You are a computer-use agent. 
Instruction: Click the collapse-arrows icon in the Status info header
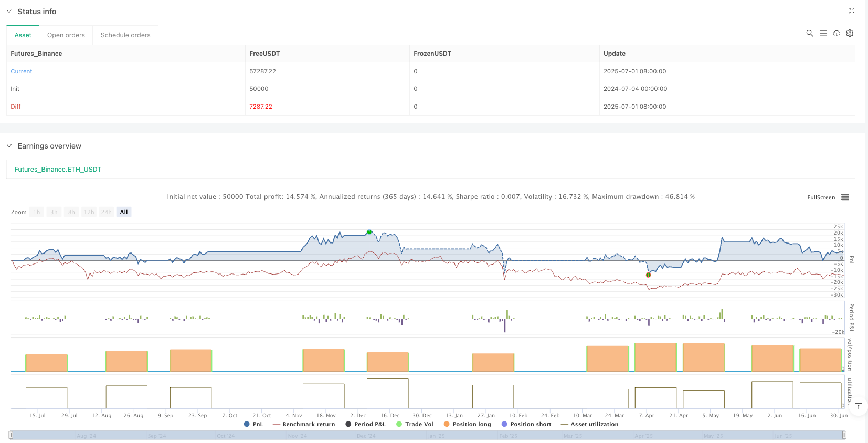click(x=852, y=11)
